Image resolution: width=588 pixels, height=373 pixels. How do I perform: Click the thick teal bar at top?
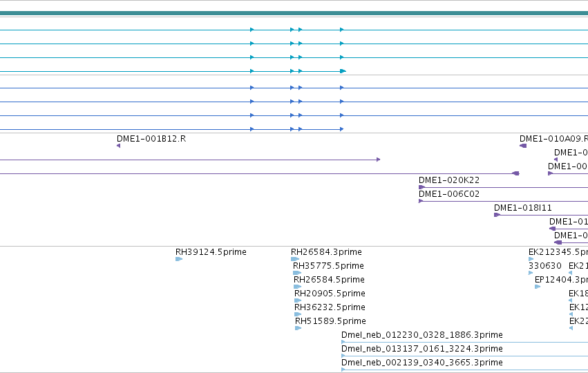(294, 13)
